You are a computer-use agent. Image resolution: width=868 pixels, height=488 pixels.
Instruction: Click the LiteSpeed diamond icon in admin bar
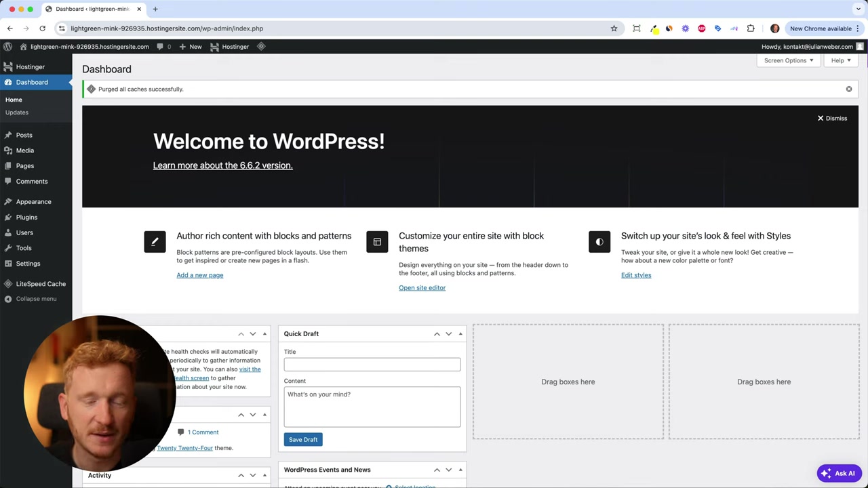point(261,47)
